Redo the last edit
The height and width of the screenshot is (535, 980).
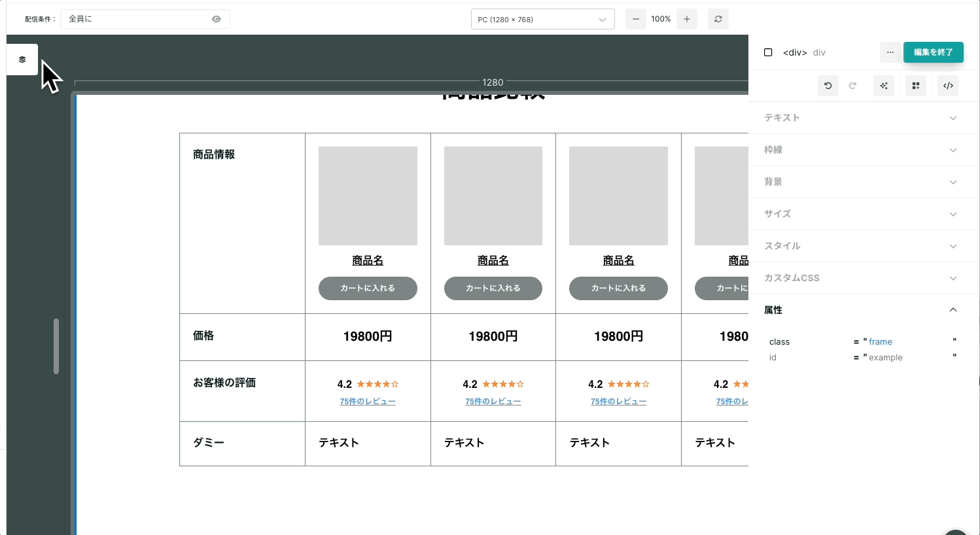tap(852, 86)
